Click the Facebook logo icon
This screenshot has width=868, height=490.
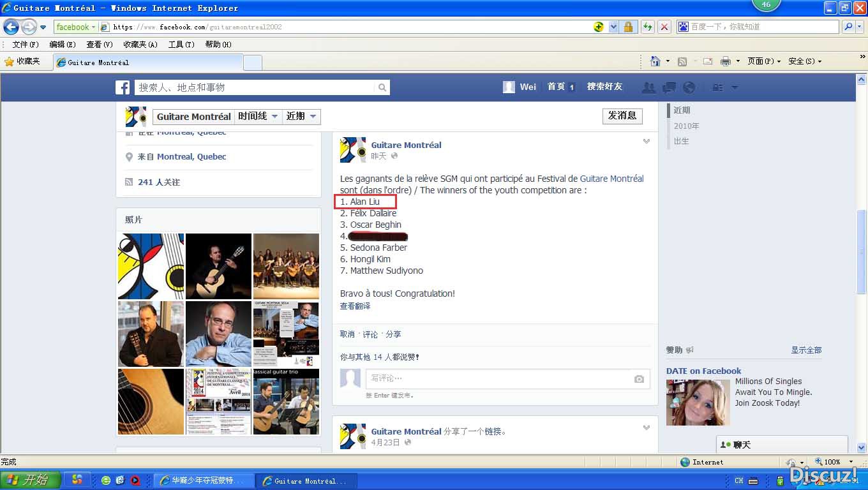coord(123,87)
